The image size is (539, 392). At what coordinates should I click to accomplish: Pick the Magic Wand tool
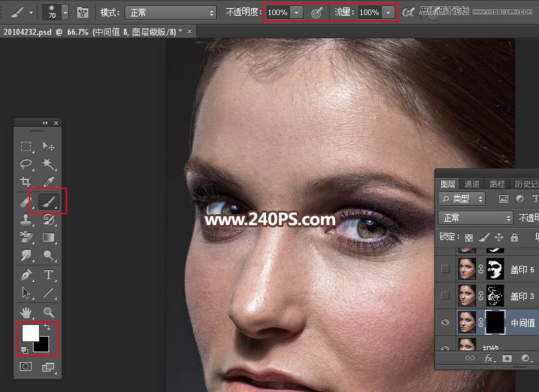click(x=49, y=164)
